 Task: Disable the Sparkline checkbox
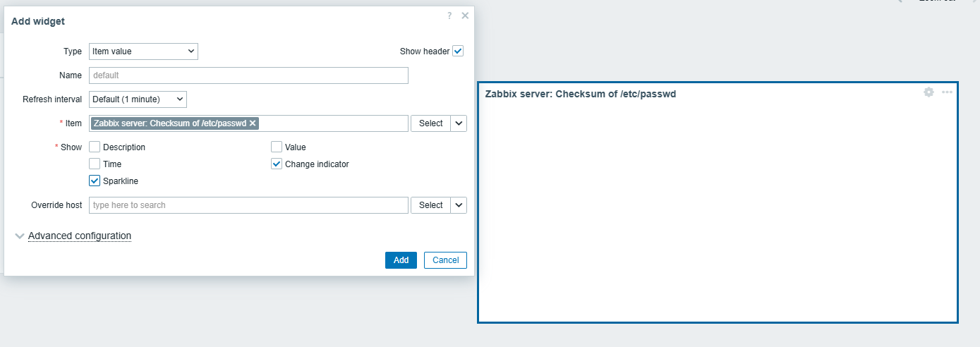95,181
